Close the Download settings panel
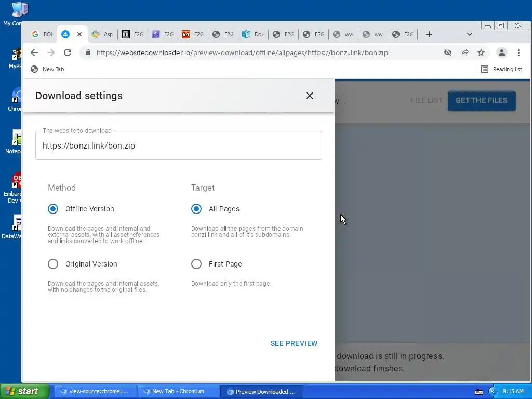Viewport: 532px width, 399px height. 310,96
